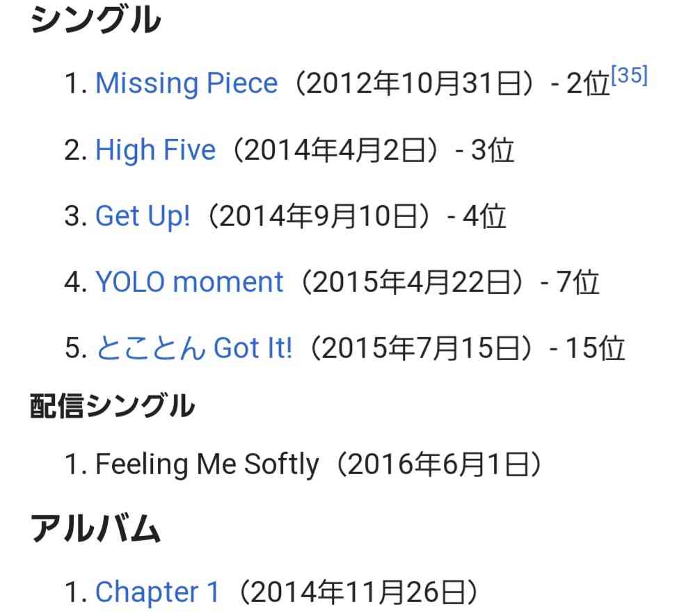The height and width of the screenshot is (616, 679).
Task: Open the YOLO moment article link
Action: point(189,282)
